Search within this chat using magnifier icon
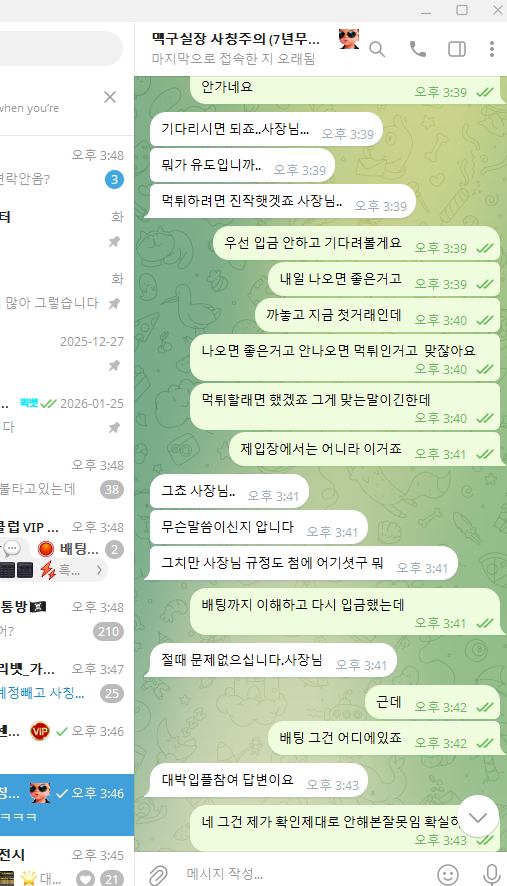 tap(377, 50)
